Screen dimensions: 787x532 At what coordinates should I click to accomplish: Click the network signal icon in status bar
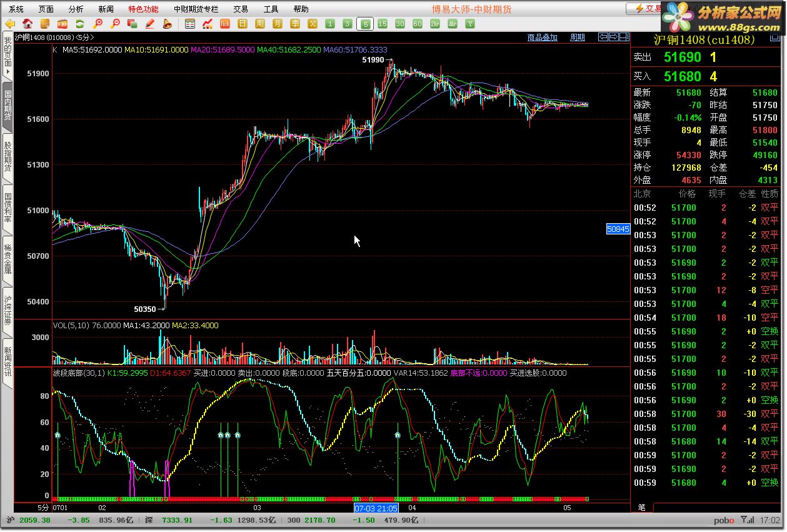pos(746,520)
